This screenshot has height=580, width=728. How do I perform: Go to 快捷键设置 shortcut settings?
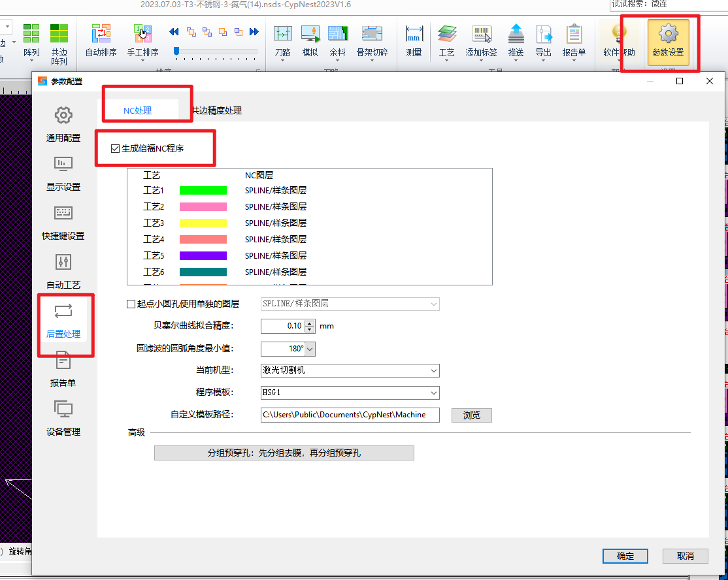63,223
